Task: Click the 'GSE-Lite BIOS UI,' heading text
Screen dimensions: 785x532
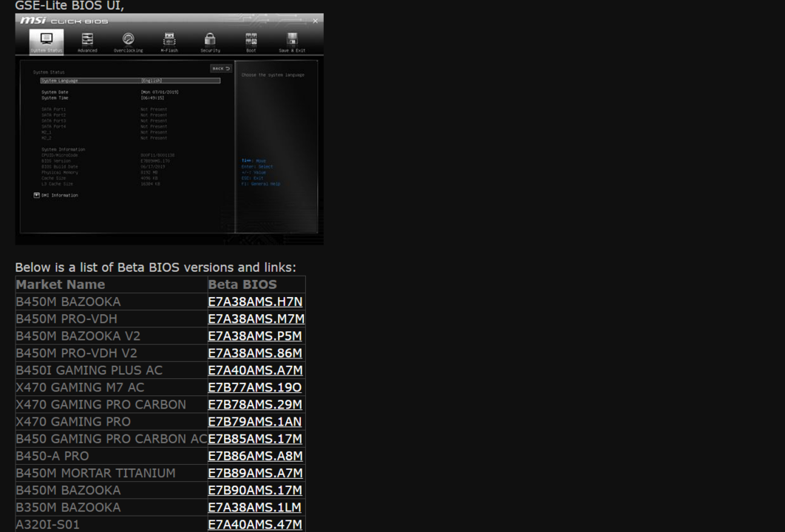Action: pyautogui.click(x=69, y=5)
